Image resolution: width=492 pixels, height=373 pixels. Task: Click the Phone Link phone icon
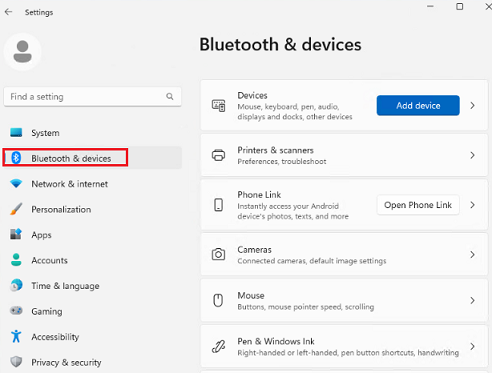pyautogui.click(x=218, y=205)
